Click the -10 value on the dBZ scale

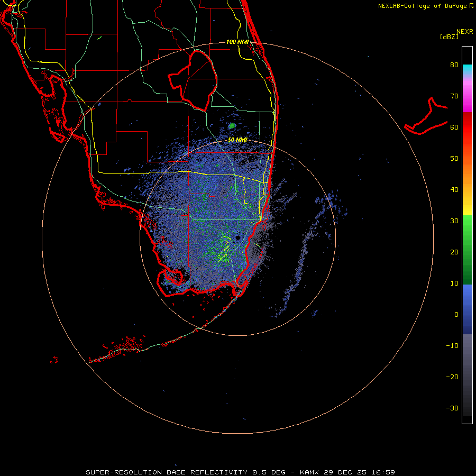click(452, 346)
